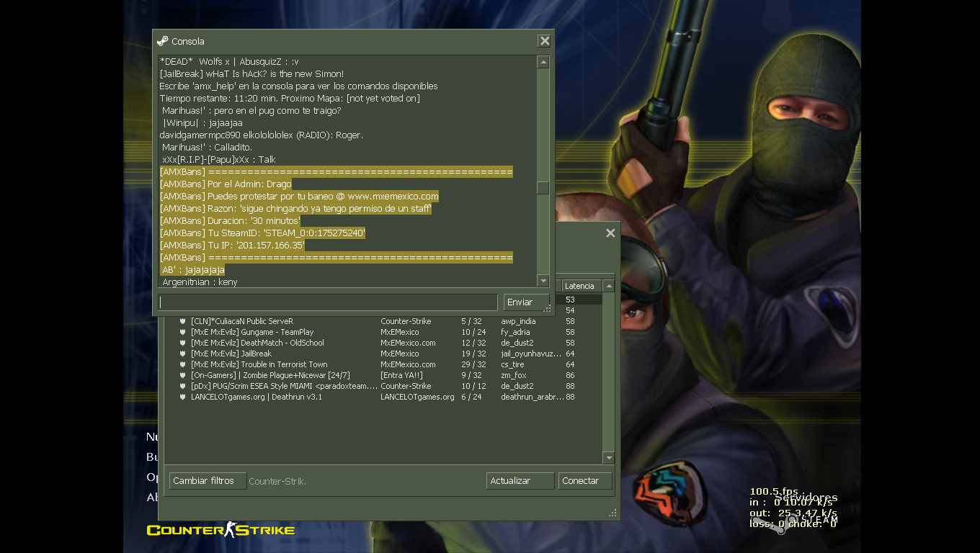Click shield icon of LANCELOTgames.org Deathrun server

[183, 397]
